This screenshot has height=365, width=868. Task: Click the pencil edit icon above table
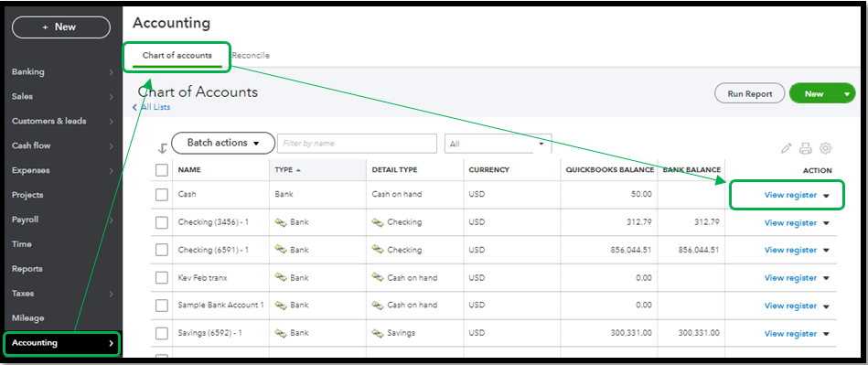tap(786, 148)
